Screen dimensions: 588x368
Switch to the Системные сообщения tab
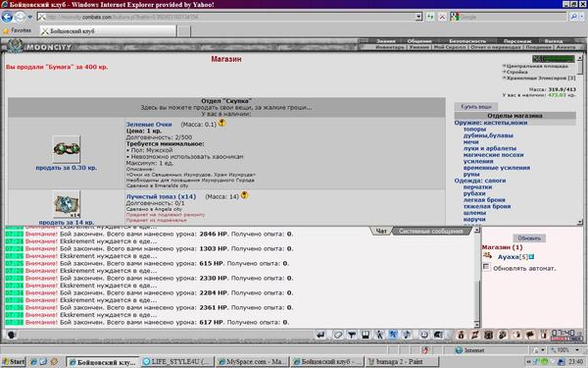click(430, 232)
